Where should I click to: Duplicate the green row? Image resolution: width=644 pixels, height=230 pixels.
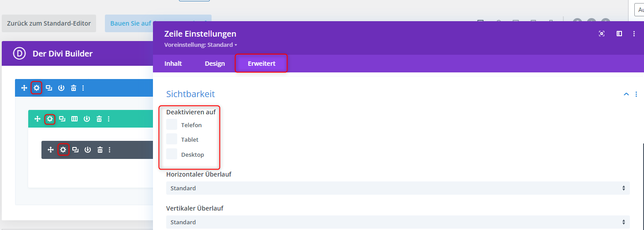click(x=62, y=119)
